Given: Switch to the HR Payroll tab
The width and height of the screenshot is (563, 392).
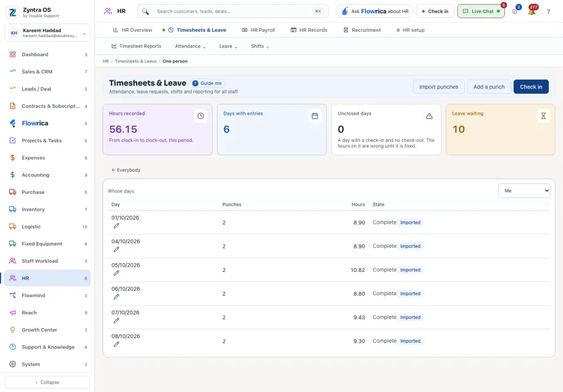Looking at the screenshot, I should (x=259, y=30).
